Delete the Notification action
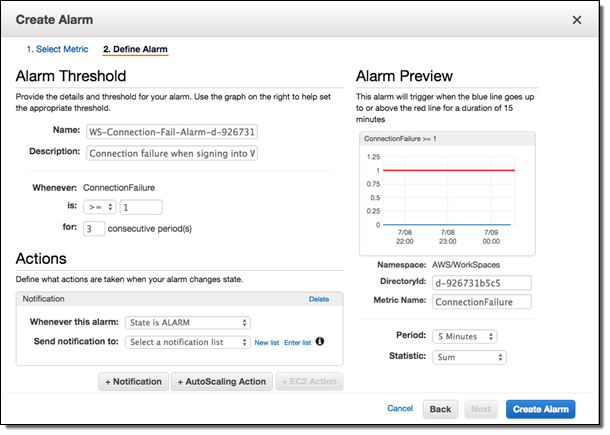This screenshot has width=610, height=435. pos(318,299)
